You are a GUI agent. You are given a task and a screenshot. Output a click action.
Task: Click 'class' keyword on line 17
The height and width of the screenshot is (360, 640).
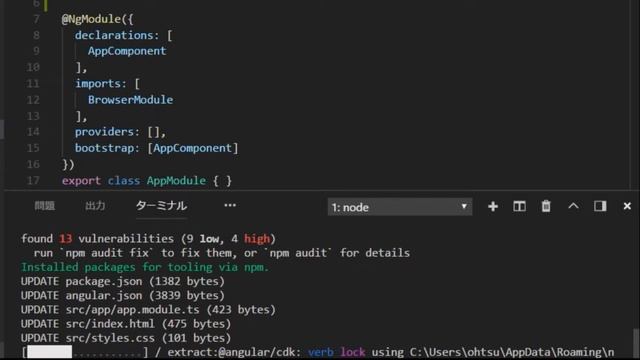pos(124,180)
